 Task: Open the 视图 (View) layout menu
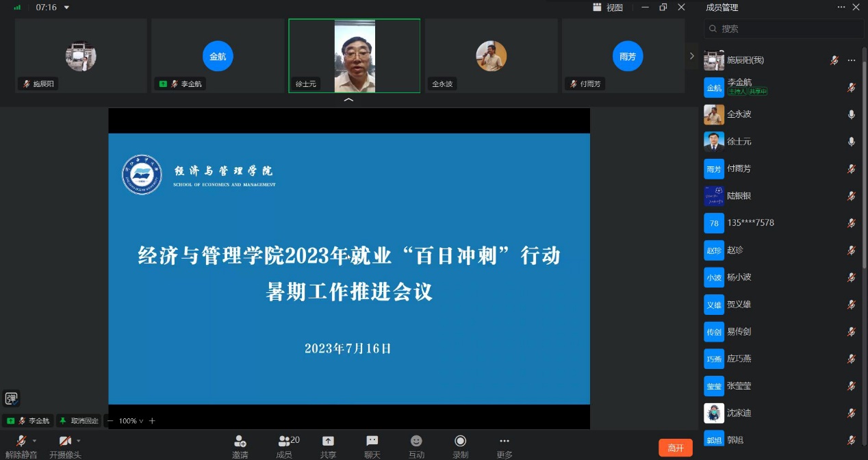pos(608,8)
